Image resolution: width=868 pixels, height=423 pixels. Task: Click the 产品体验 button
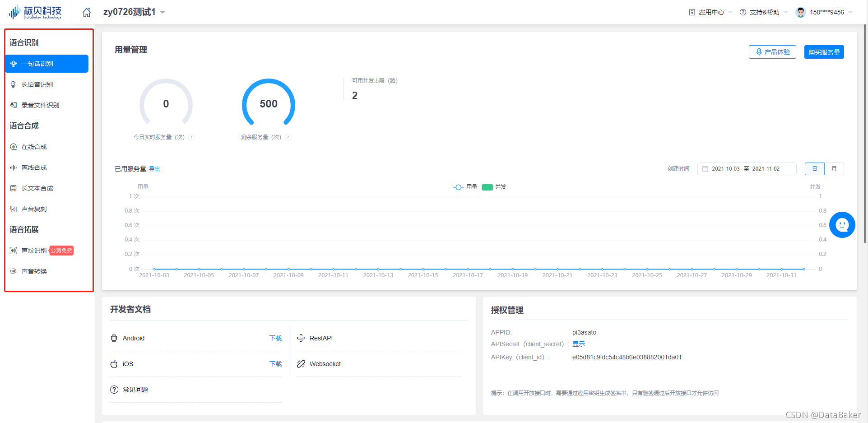pos(772,52)
